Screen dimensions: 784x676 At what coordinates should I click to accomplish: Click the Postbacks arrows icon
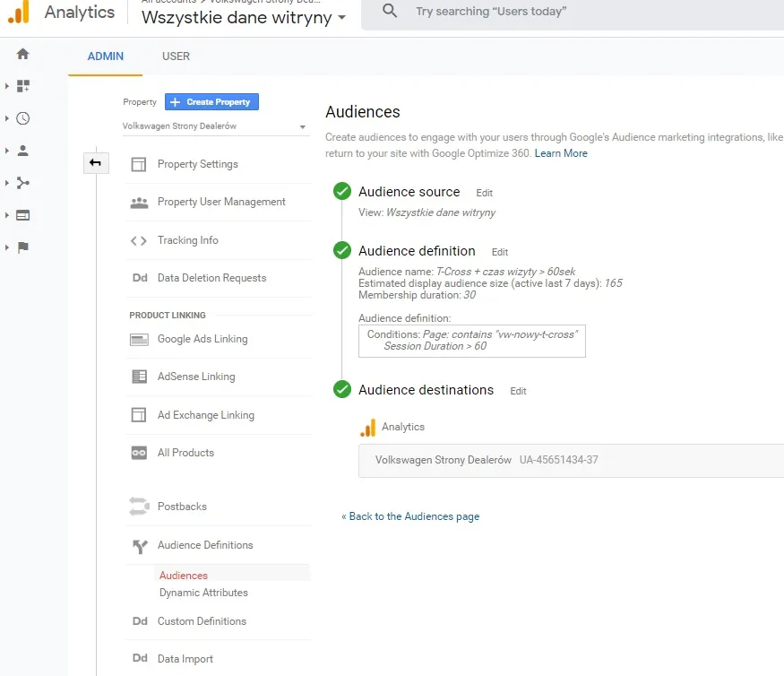click(139, 507)
